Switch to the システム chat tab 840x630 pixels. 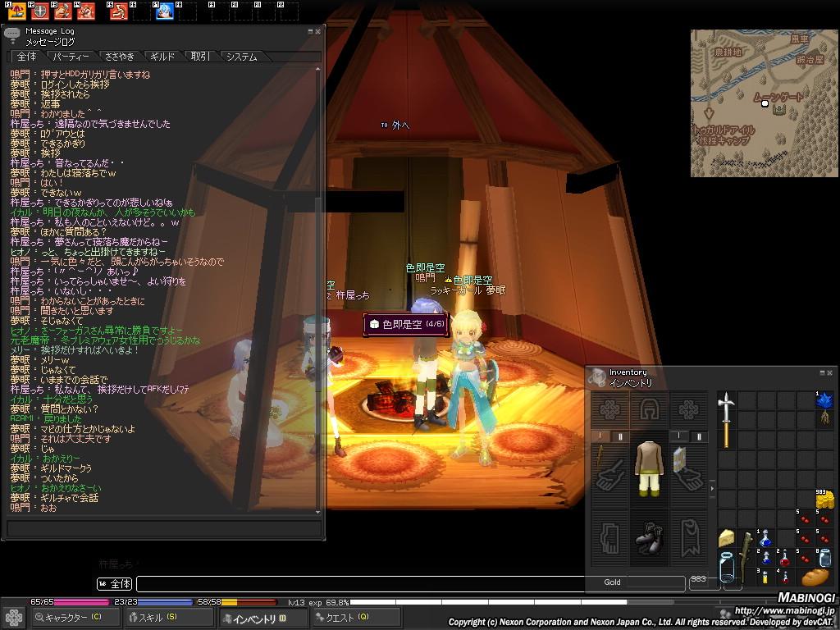(x=242, y=57)
